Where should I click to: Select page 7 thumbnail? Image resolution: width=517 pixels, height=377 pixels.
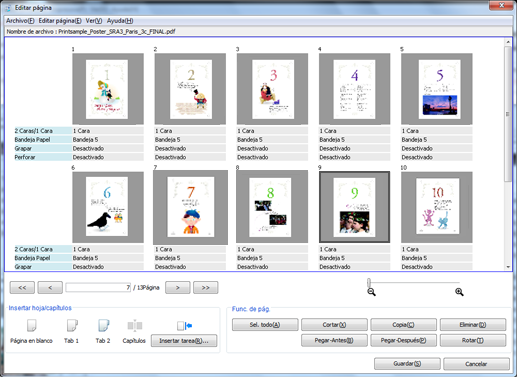(190, 207)
